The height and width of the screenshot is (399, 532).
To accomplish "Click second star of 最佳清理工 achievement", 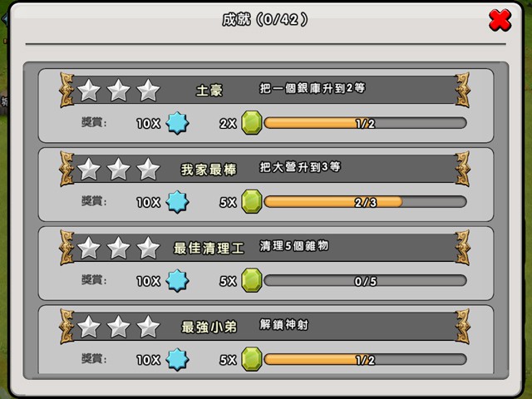I will (x=118, y=248).
